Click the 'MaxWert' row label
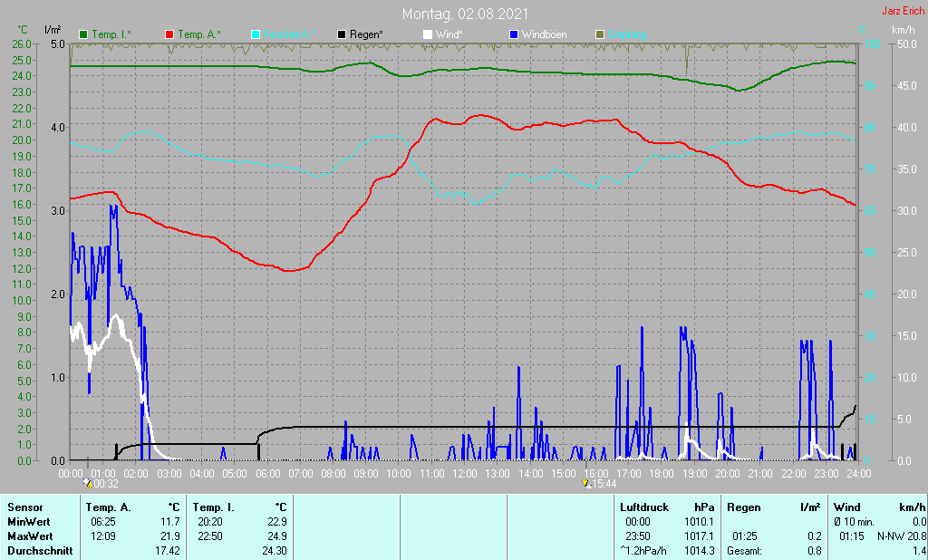 pos(30,536)
